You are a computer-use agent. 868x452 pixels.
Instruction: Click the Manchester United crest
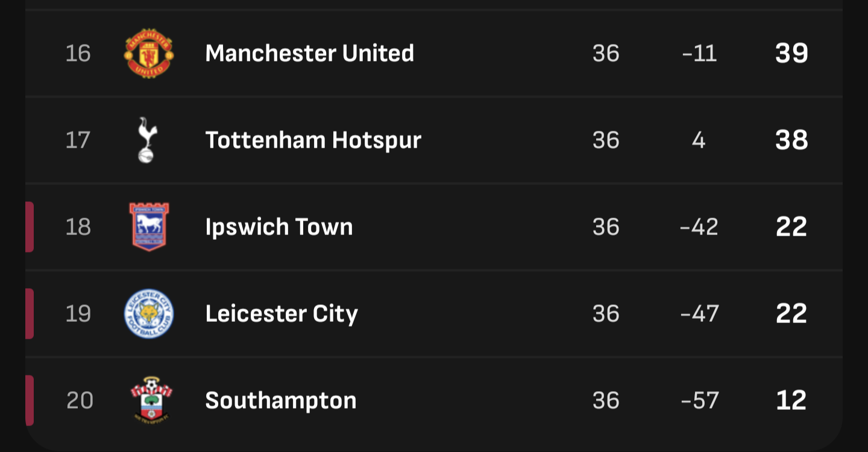coord(149,53)
